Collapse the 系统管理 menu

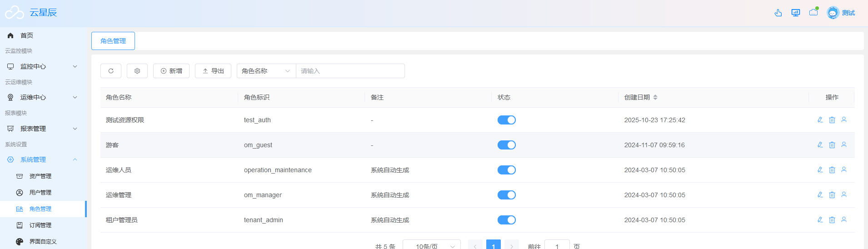coord(43,159)
